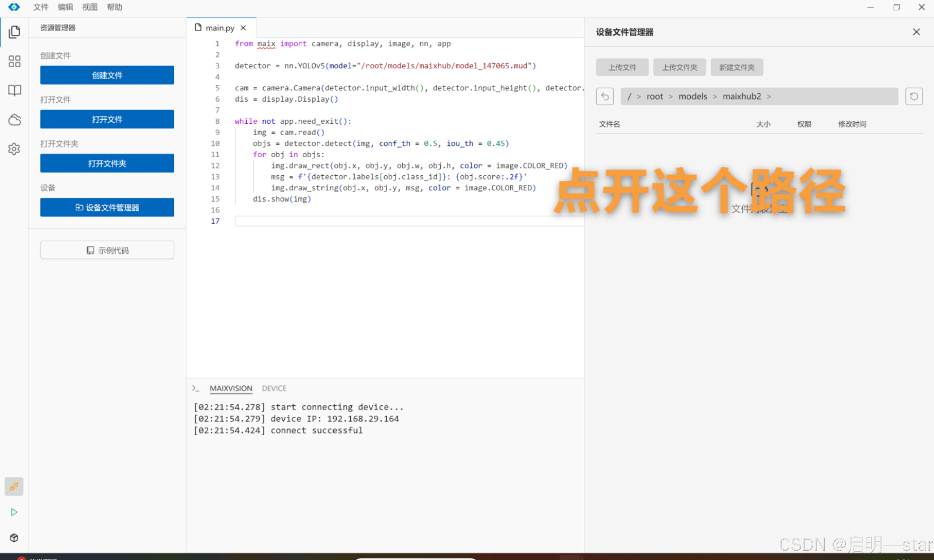Viewport: 934px width, 560px height.
Task: Click the package cube icon
Action: tap(14, 538)
